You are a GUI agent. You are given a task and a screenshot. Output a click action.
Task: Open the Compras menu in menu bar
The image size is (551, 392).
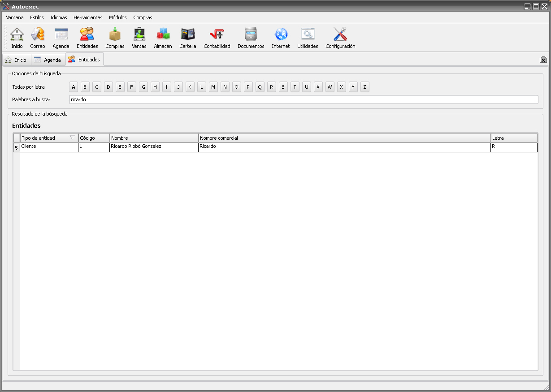(143, 17)
